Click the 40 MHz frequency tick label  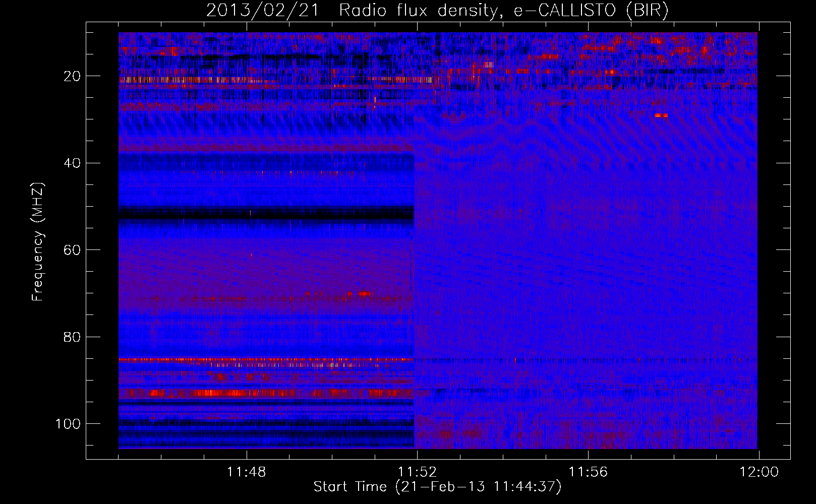pos(72,163)
